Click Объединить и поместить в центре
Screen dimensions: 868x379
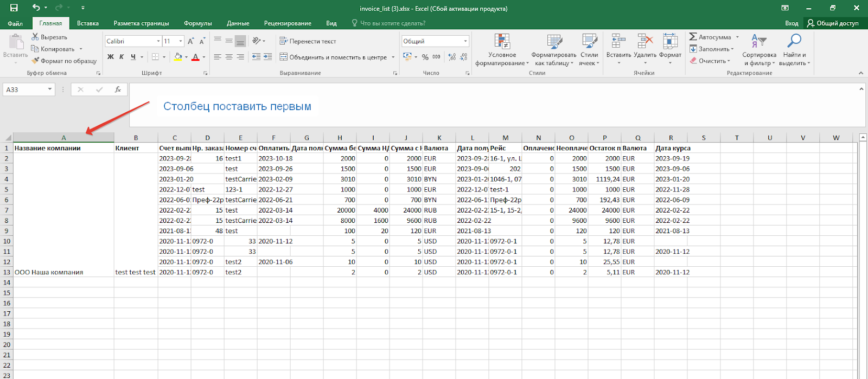(333, 57)
